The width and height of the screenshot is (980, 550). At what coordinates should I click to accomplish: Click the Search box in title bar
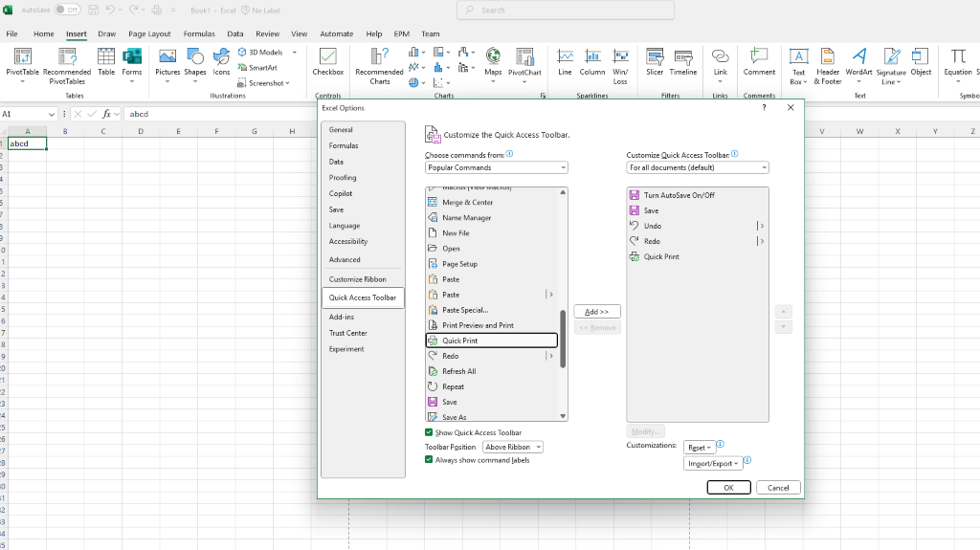(565, 11)
